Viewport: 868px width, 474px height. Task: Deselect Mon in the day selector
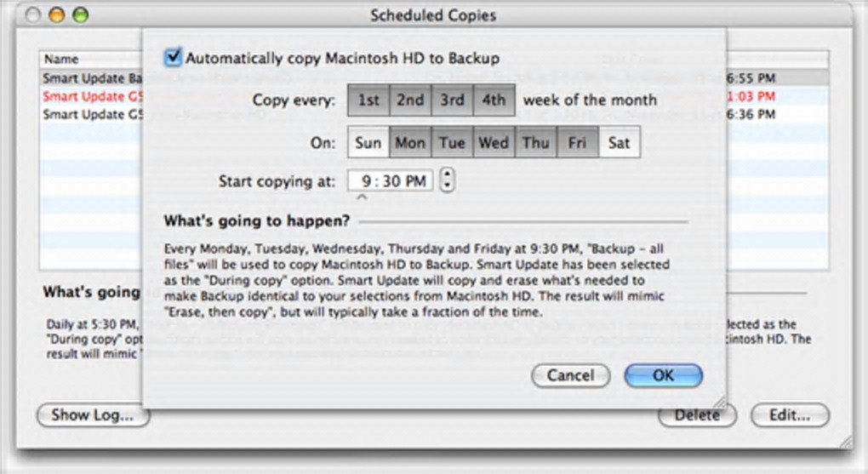410,142
